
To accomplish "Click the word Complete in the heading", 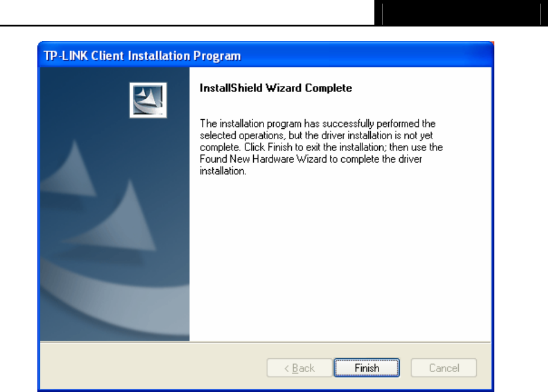I will click(328, 88).
